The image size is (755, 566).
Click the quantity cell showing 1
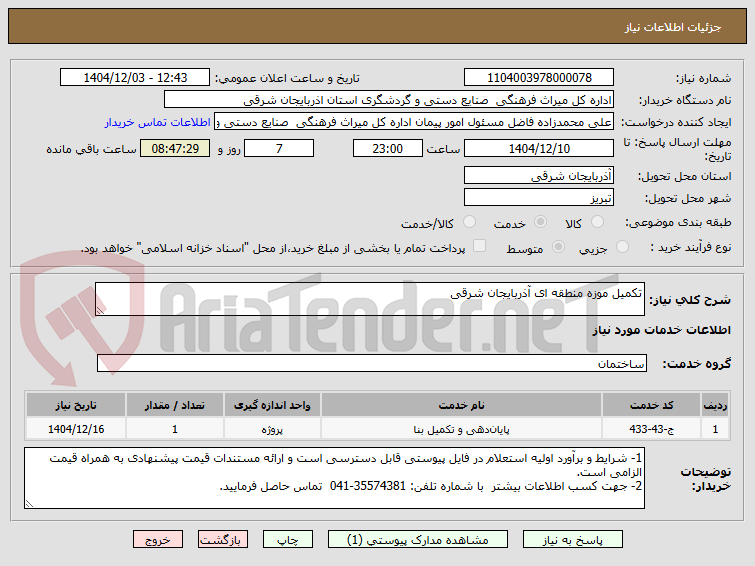(174, 429)
